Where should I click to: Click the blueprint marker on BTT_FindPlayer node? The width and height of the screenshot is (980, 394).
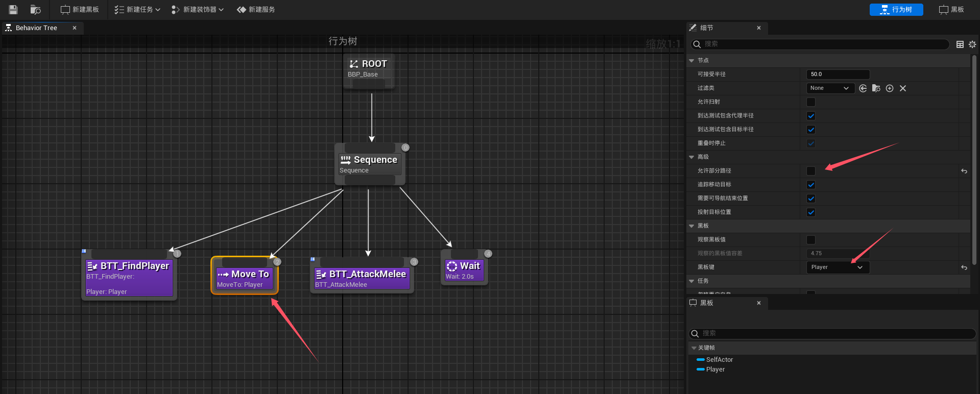84,251
